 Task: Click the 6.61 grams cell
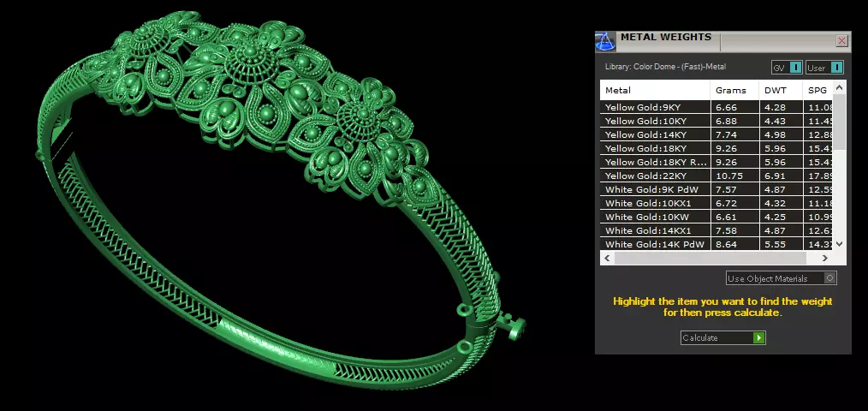pyautogui.click(x=734, y=217)
